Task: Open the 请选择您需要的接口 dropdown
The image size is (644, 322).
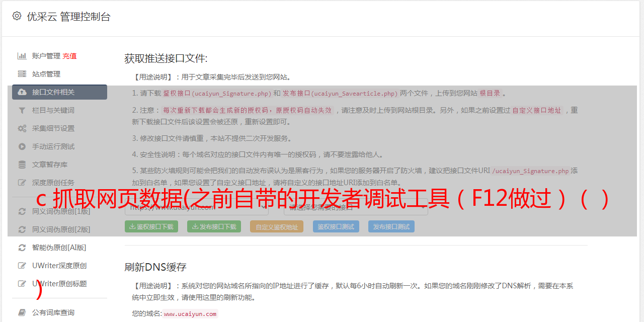Action: pos(356,207)
